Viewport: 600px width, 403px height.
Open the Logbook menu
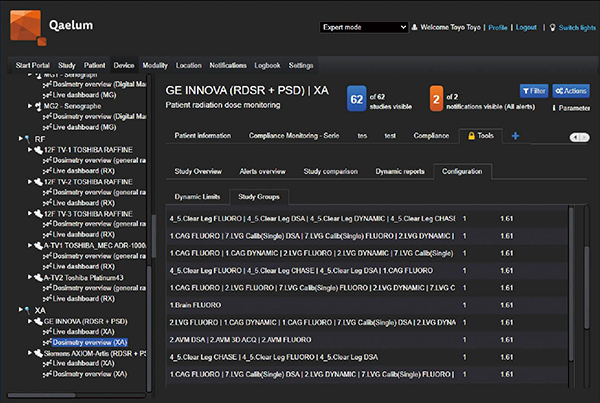pos(269,64)
